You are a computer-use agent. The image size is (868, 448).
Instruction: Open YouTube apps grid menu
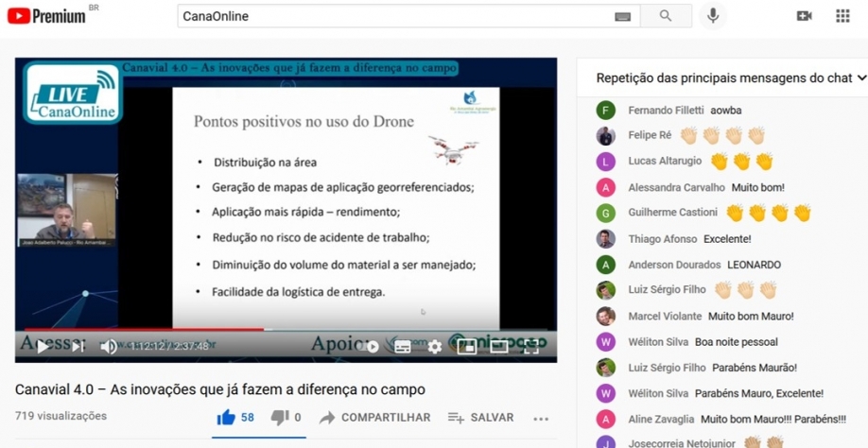pos(842,16)
